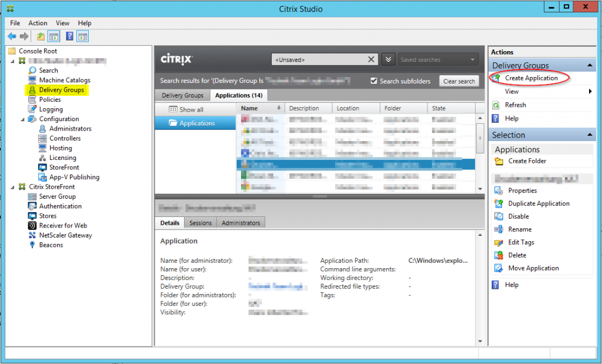Viewport: 602px width, 364px height.
Task: Click Disable application action
Action: pos(519,216)
